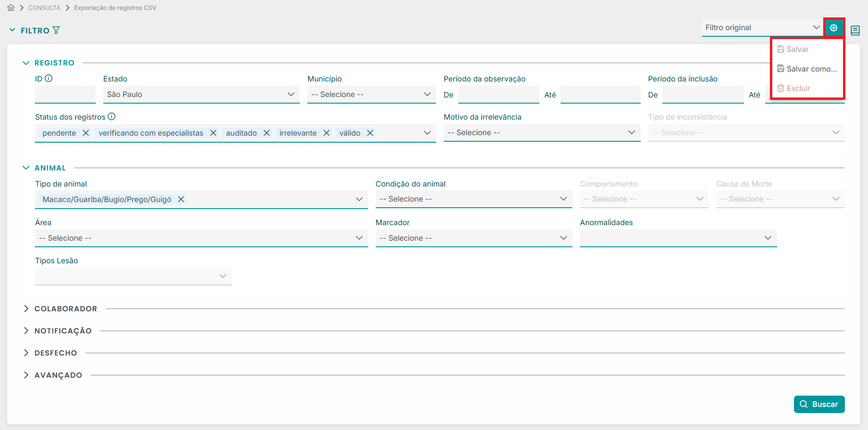This screenshot has height=430, width=868.
Task: Remove the 'auditado' status tag
Action: point(266,133)
